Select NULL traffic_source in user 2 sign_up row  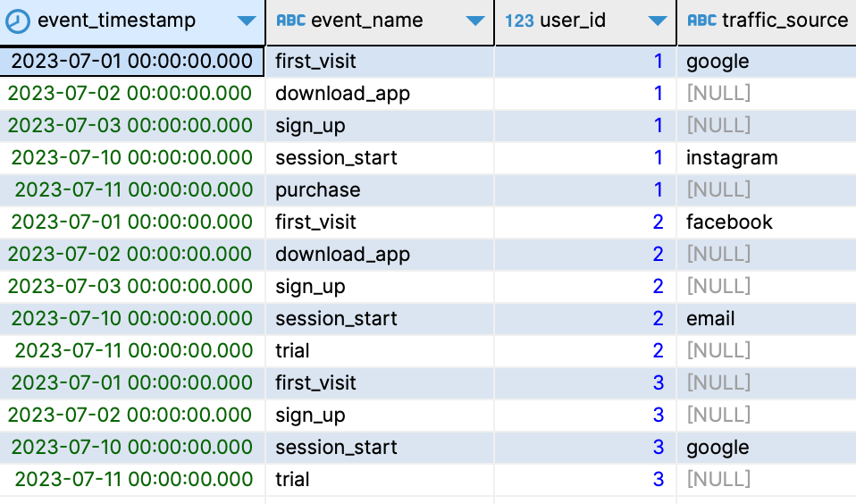point(767,287)
